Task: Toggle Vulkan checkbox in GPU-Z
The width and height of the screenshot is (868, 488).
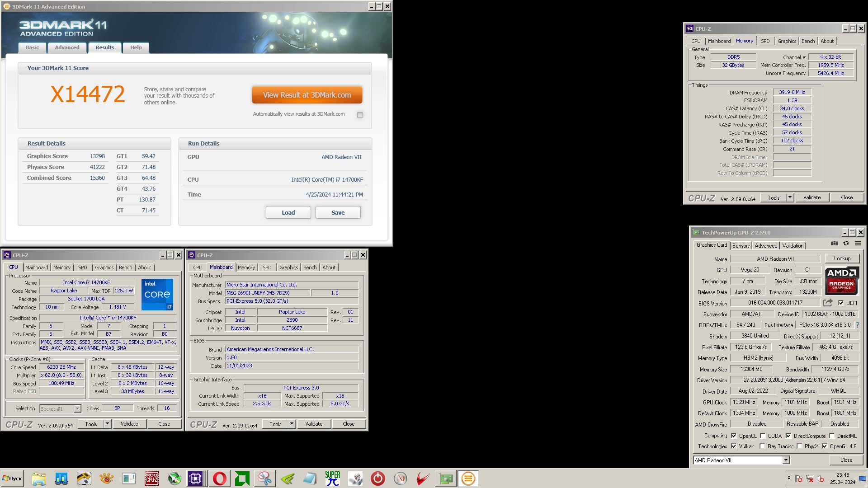Action: pos(734,446)
